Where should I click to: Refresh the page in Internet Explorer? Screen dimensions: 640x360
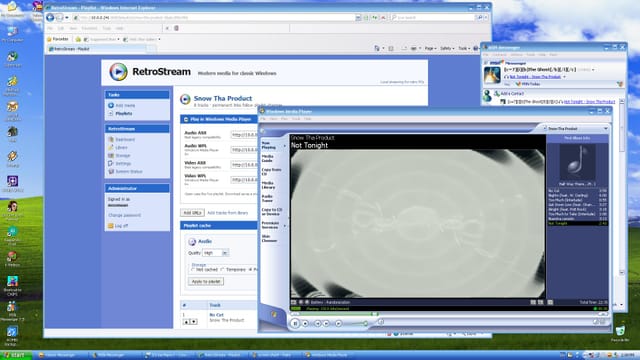tap(374, 18)
